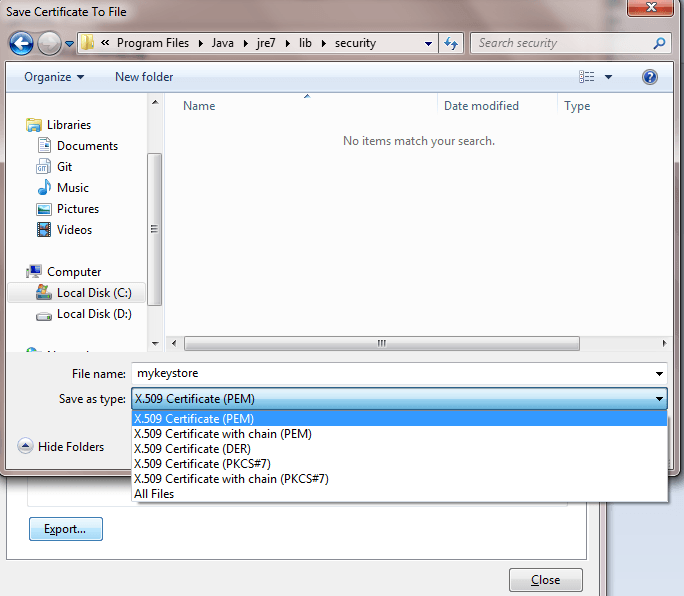684x596 pixels.
Task: Choose X.509 Certificate (PKCS#7) option
Action: tap(399, 464)
